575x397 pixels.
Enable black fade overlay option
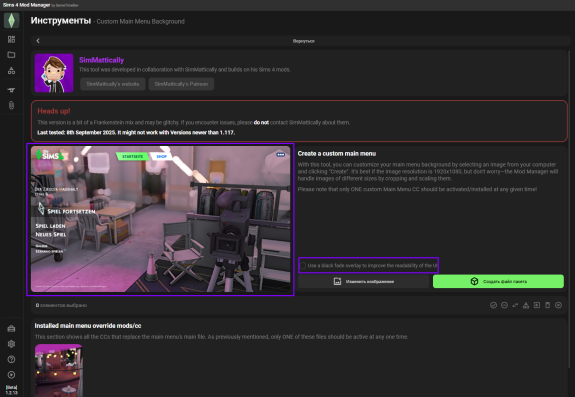(303, 265)
